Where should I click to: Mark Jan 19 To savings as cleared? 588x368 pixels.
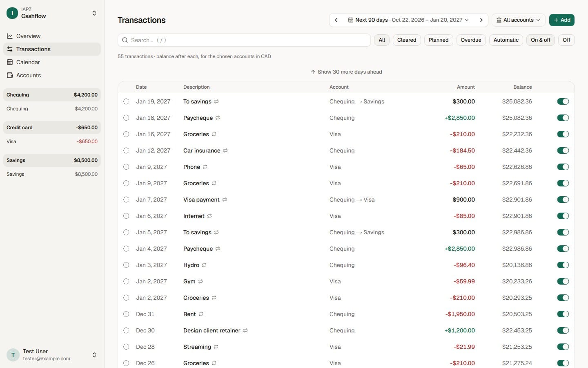[126, 101]
